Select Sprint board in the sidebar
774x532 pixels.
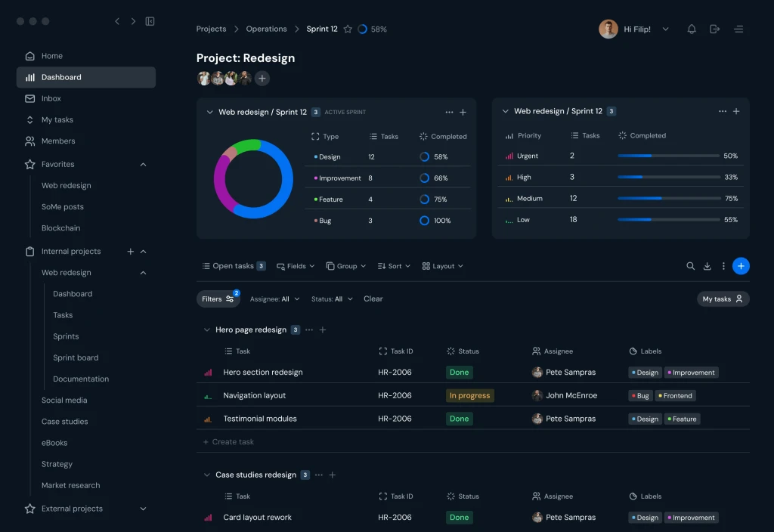pyautogui.click(x=76, y=357)
